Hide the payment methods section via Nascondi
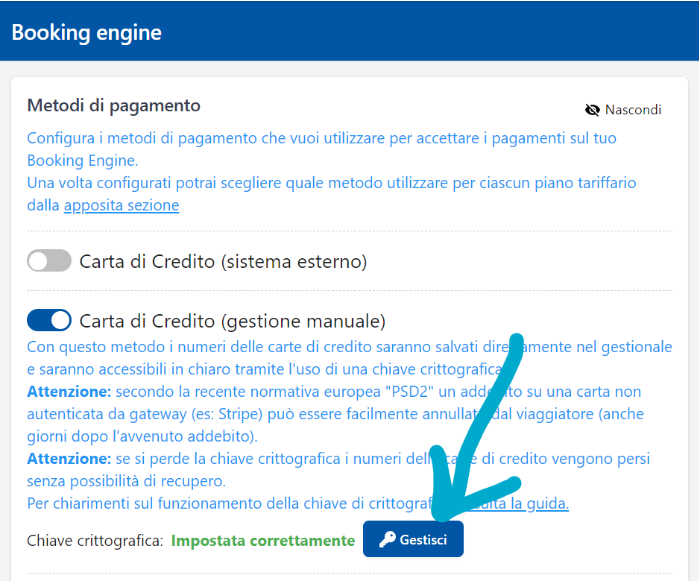Viewport: 699px width, 583px height. point(632,110)
